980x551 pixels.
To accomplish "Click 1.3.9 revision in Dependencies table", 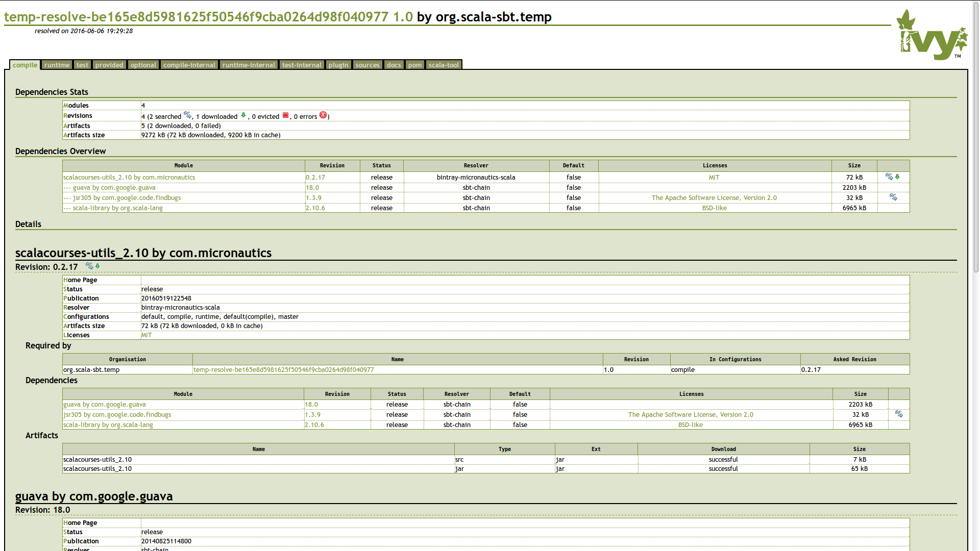I will 313,415.
